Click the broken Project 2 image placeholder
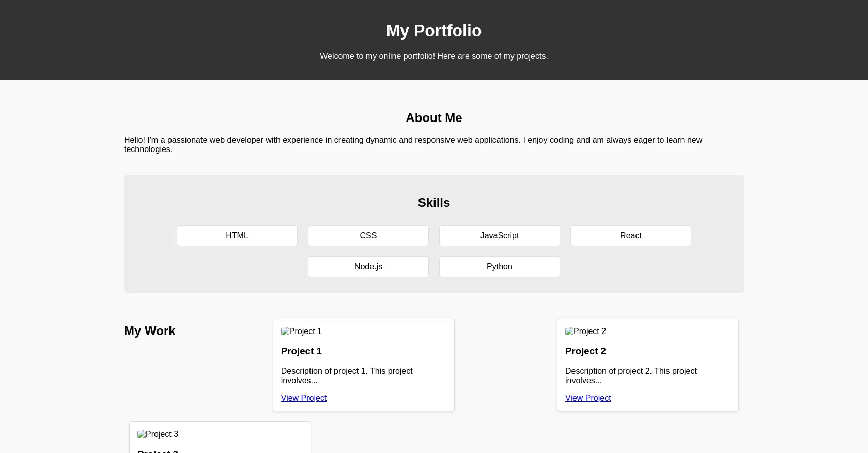This screenshot has height=453, width=868. tap(585, 331)
